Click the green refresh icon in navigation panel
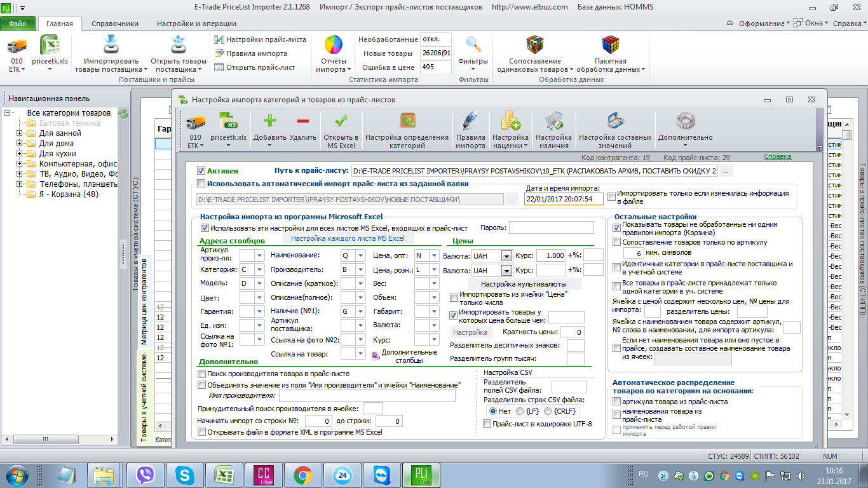This screenshot has width=868, height=488. (x=123, y=113)
